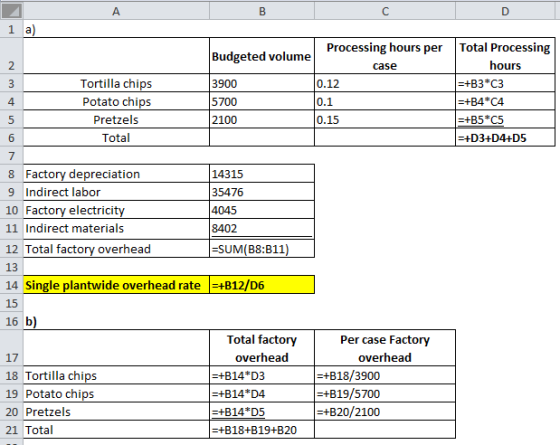Select the formula cell =+B20/2100
The height and width of the screenshot is (445, 560).
pyautogui.click(x=385, y=412)
